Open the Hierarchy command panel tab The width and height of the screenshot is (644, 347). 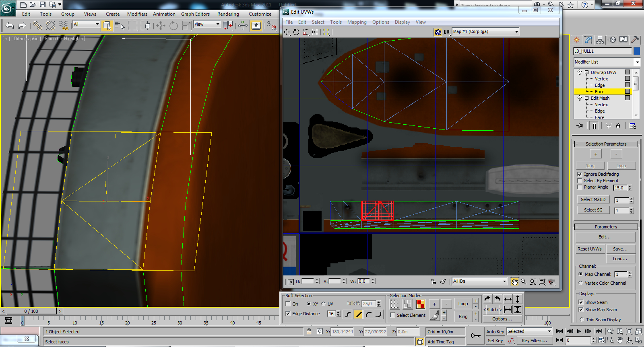click(x=600, y=39)
